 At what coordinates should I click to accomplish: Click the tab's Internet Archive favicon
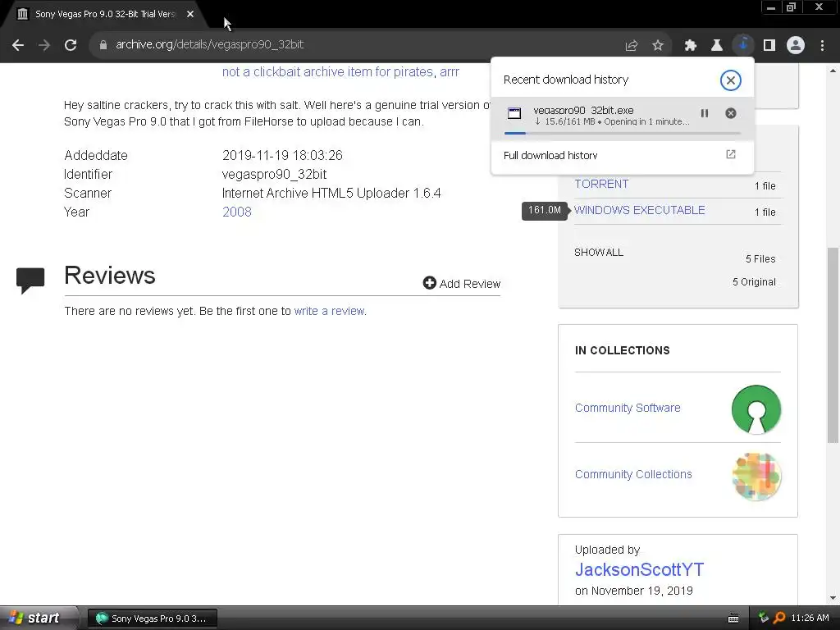[22, 14]
